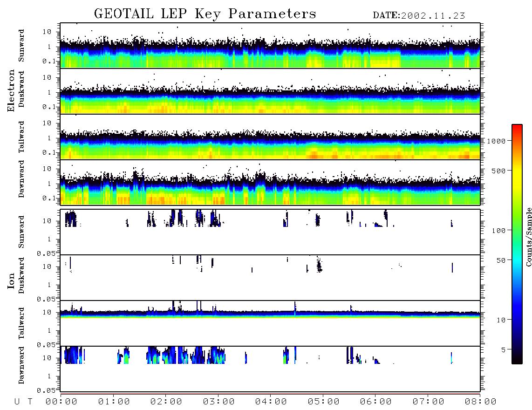Image resolution: width=532 pixels, height=410 pixels.
Task: Select the DATE:2002.11.23 label
Action: (419, 16)
